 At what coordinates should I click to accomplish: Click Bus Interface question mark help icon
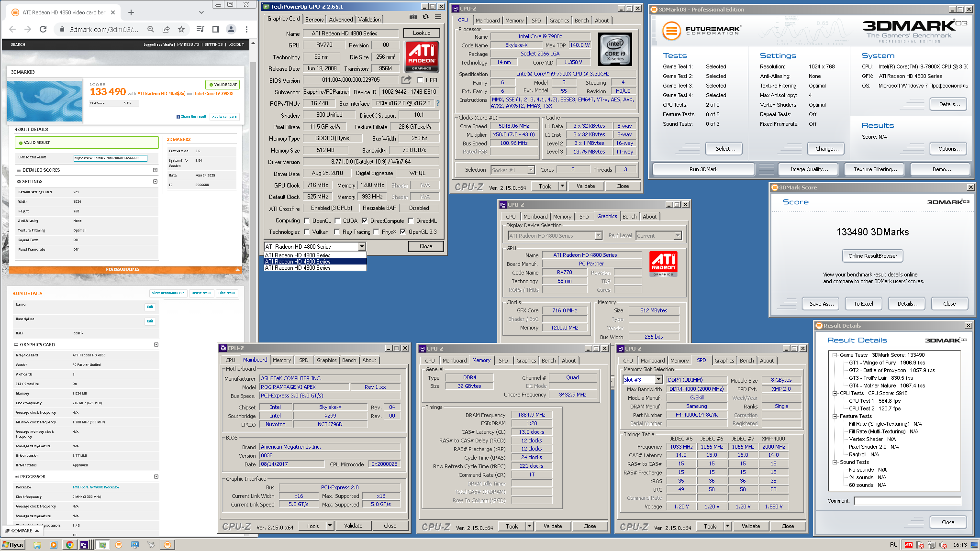point(437,103)
